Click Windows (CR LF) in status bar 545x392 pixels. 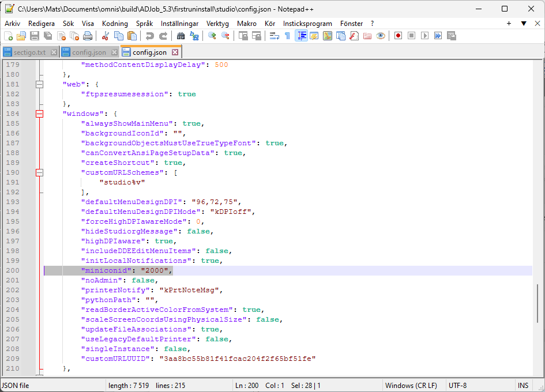(x=411, y=386)
